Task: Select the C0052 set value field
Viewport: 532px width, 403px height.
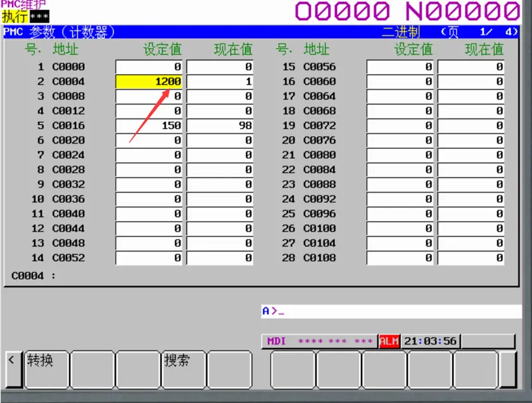Action: pos(149,258)
